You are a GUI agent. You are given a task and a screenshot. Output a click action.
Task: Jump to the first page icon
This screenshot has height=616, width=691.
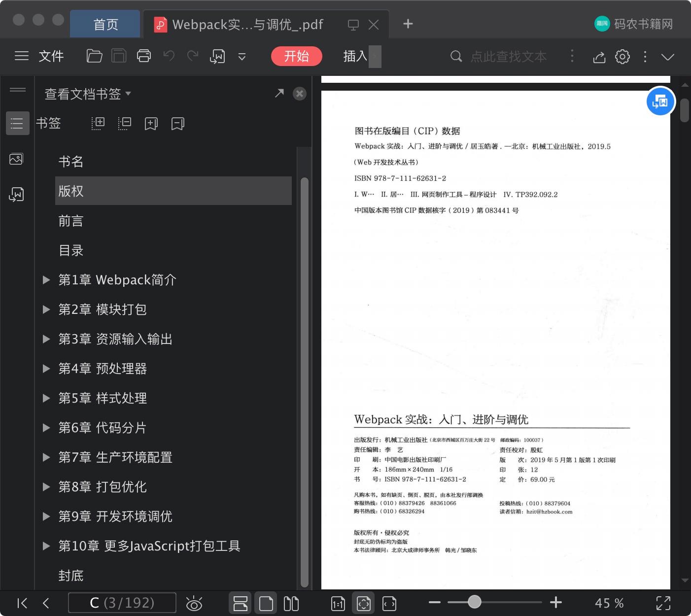pos(22,603)
